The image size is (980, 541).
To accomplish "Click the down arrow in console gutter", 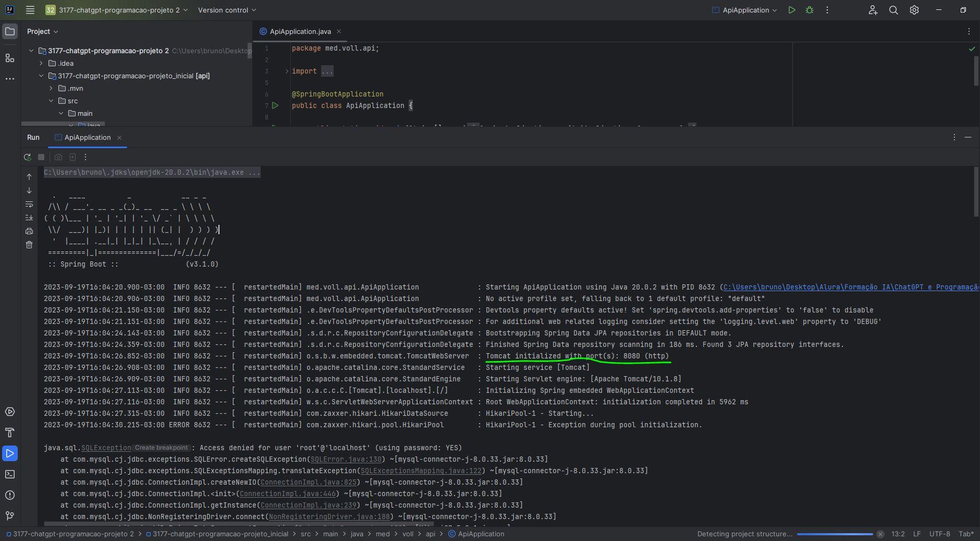I will (29, 190).
